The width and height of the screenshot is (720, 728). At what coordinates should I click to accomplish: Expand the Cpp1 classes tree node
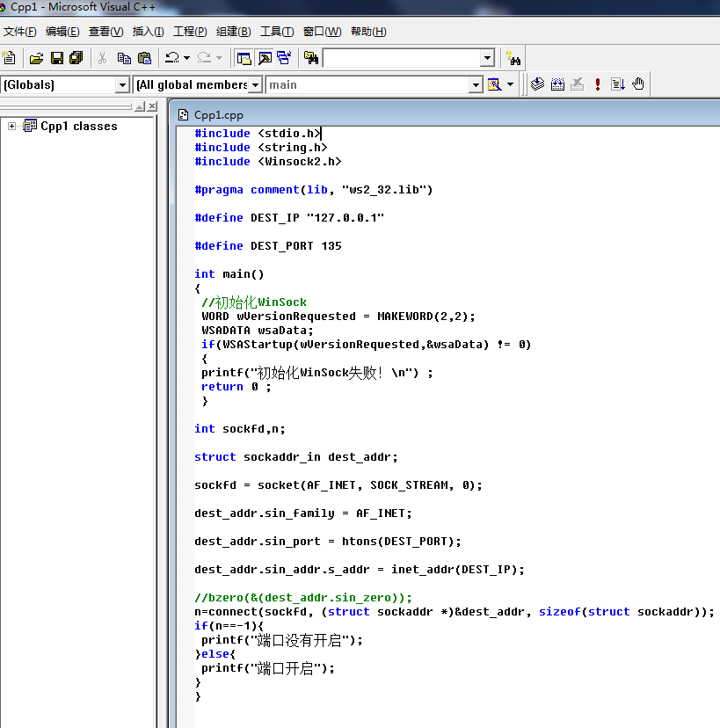12,127
